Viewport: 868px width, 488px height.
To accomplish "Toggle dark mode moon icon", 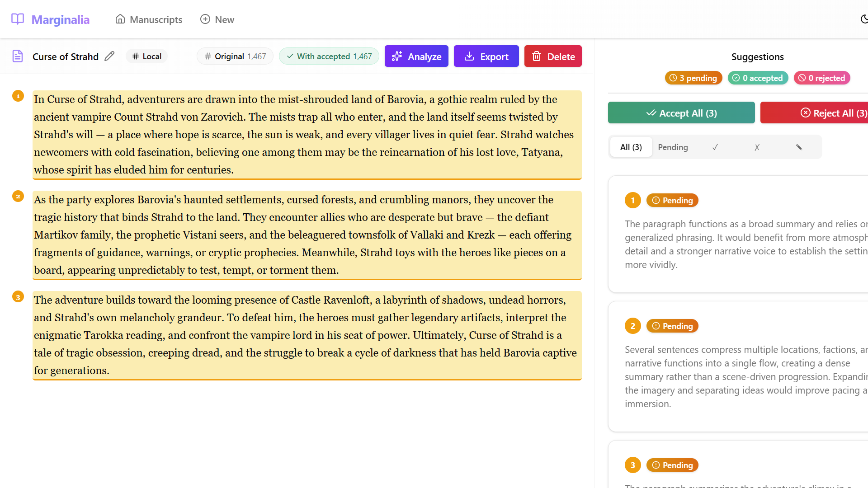I will coord(864,19).
